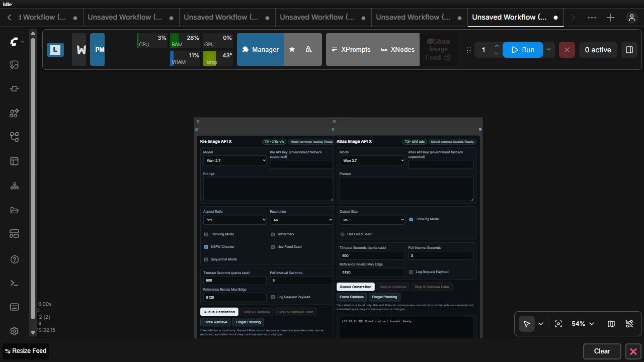This screenshot has height=362, width=644.
Task: Click the Resize Feed button
Action: [x=25, y=351]
